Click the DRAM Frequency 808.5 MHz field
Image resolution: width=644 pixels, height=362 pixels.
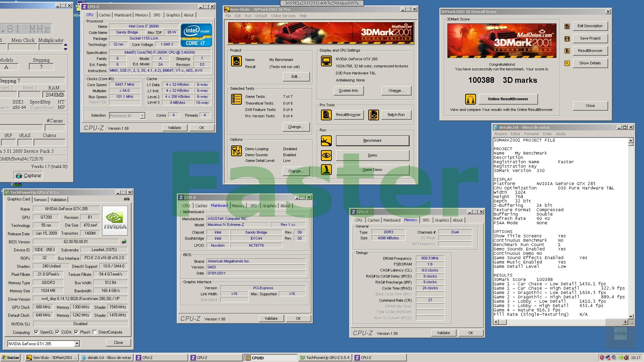(430, 258)
